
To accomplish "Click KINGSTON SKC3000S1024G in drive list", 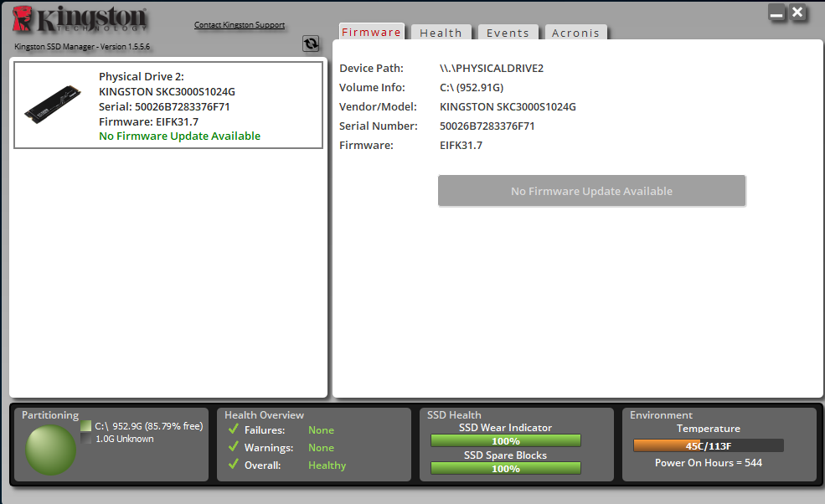I will [167, 91].
